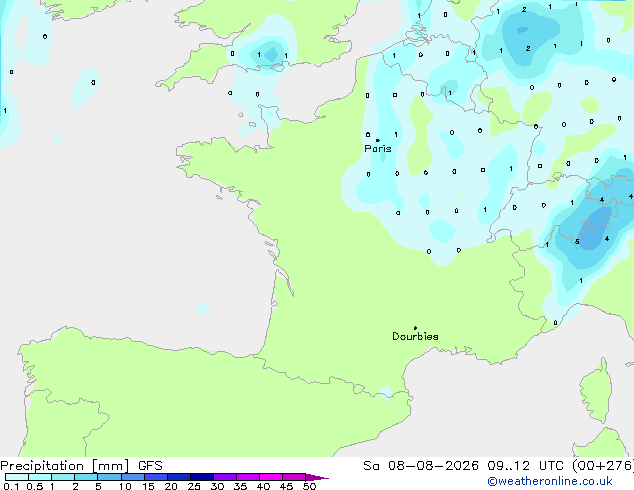
Task: Click the legend value label '0.1'
Action: 11,486
